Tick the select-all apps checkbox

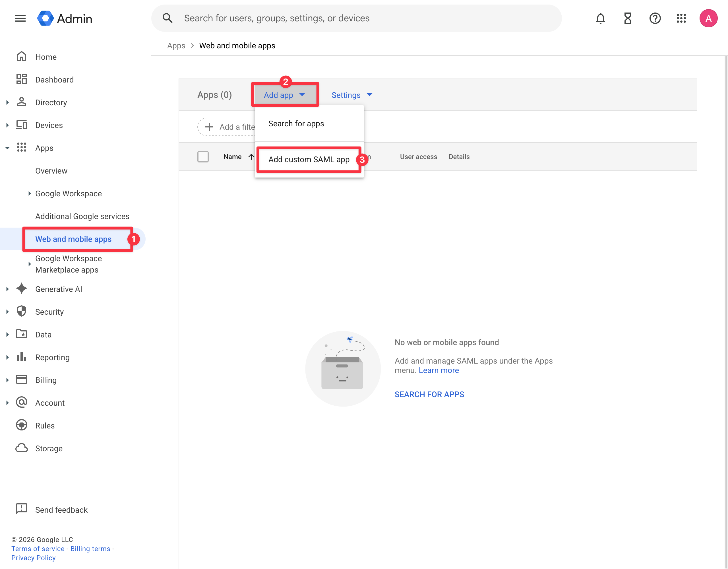pos(203,157)
